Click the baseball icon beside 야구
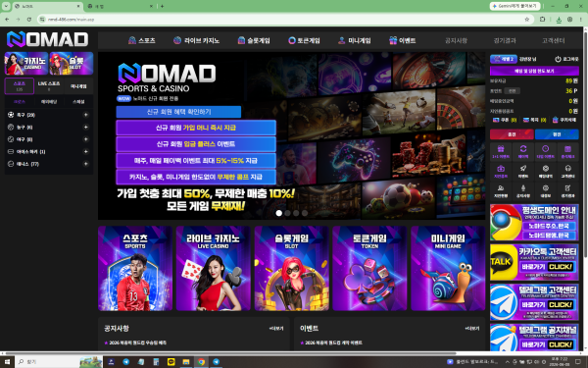 (11, 139)
